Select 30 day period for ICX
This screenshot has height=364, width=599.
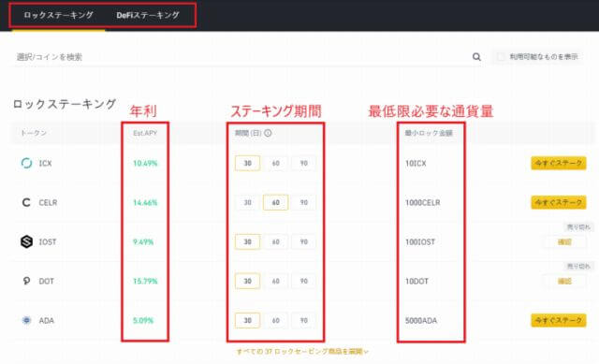tap(247, 163)
